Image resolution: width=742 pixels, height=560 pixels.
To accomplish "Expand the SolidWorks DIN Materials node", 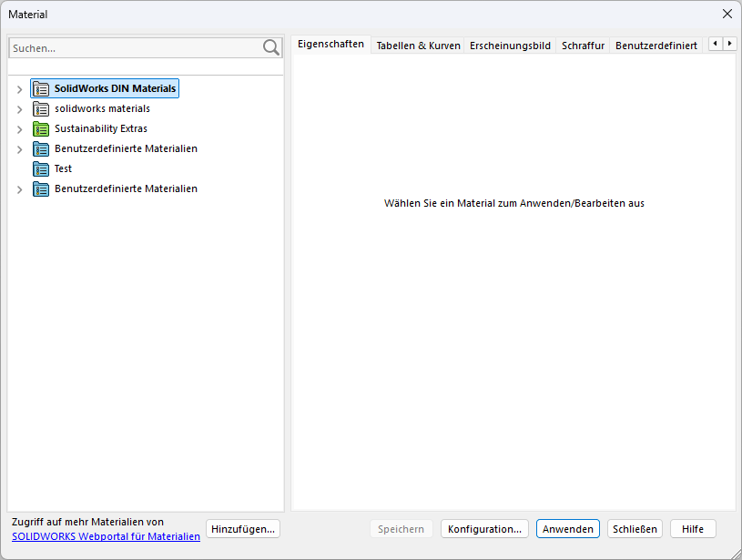I will [19, 88].
